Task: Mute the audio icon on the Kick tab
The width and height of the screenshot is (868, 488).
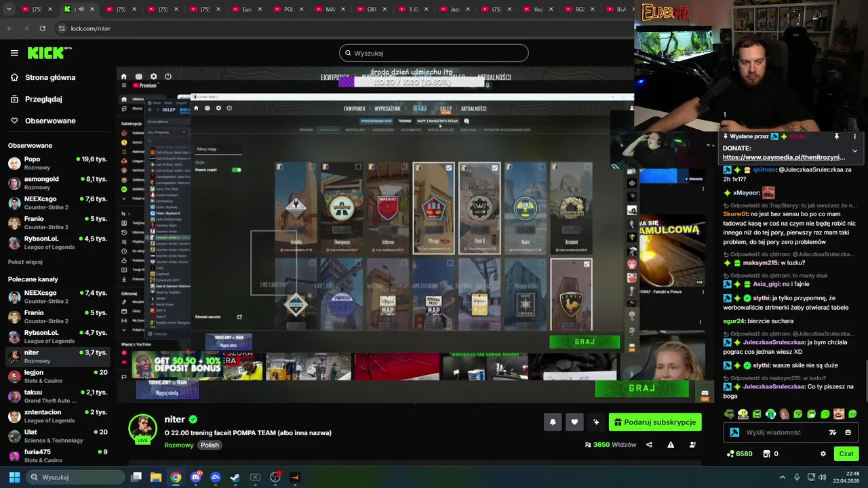Action: click(x=80, y=9)
